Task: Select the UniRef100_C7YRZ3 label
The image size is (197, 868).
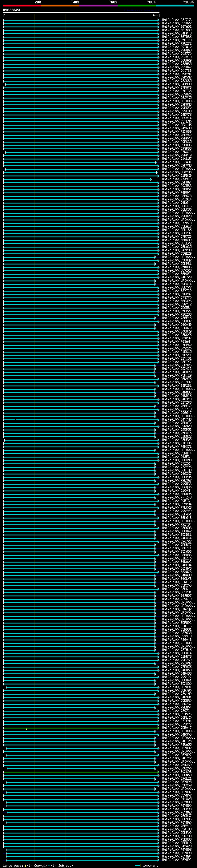Action: click(x=177, y=224)
